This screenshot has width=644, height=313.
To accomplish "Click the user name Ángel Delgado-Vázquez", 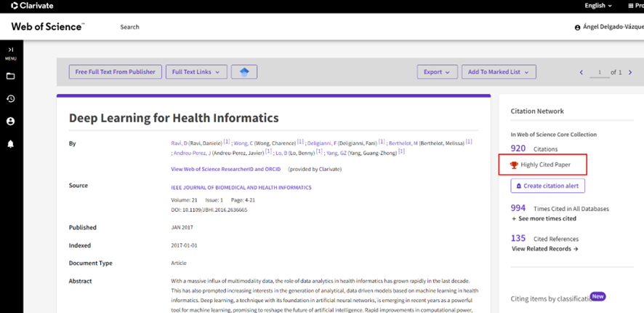I will tap(613, 28).
